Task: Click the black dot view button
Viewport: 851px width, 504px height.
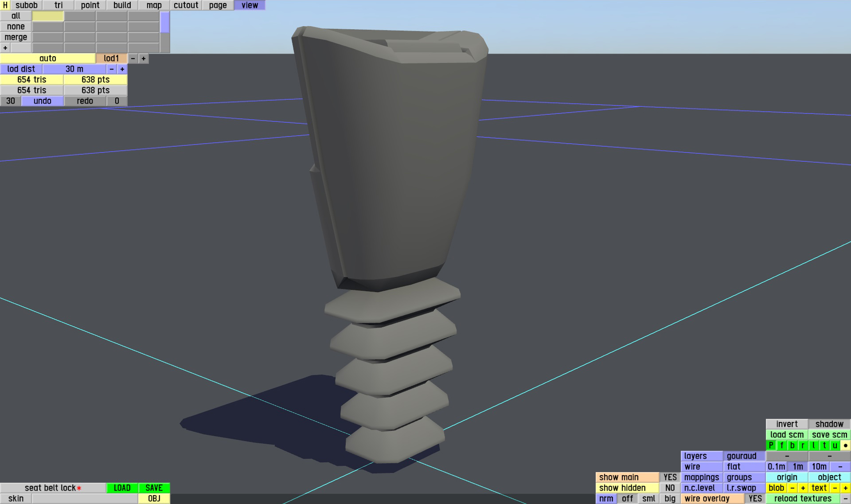Action: (x=845, y=445)
